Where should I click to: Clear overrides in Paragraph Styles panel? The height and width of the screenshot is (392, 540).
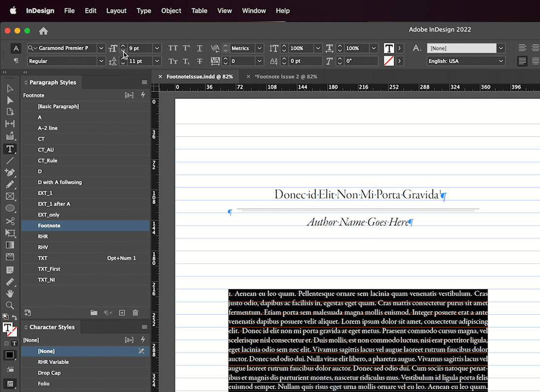[108, 313]
